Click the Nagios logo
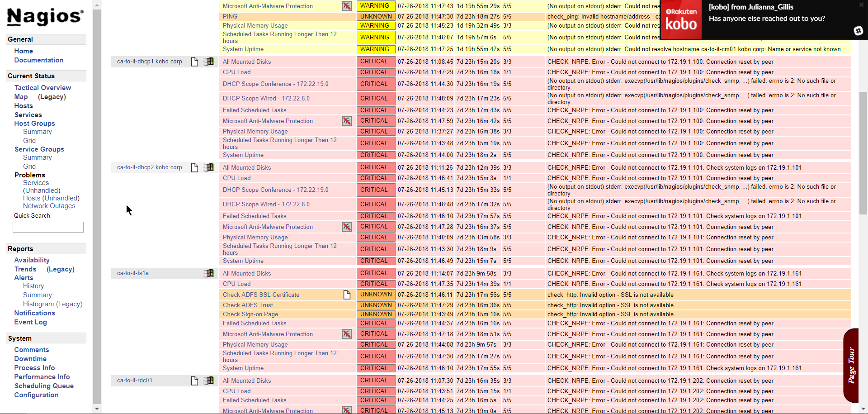The height and width of the screenshot is (414, 868). tap(45, 17)
